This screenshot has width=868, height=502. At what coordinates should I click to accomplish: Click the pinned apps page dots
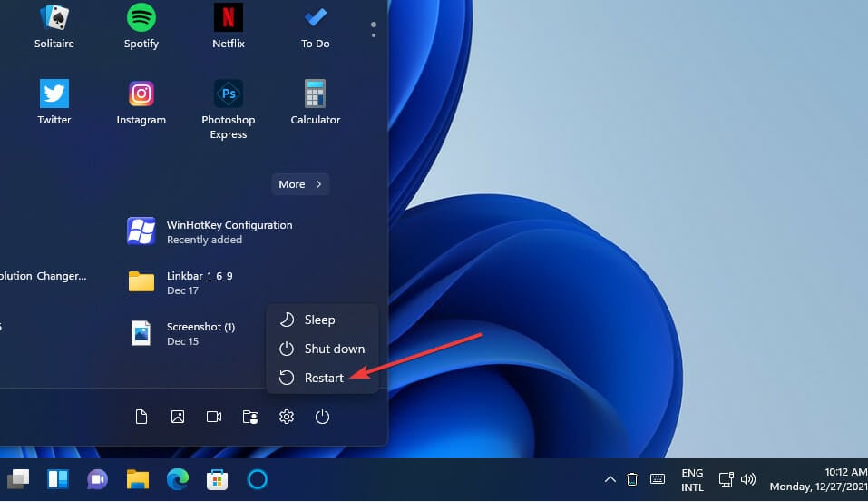tap(374, 29)
